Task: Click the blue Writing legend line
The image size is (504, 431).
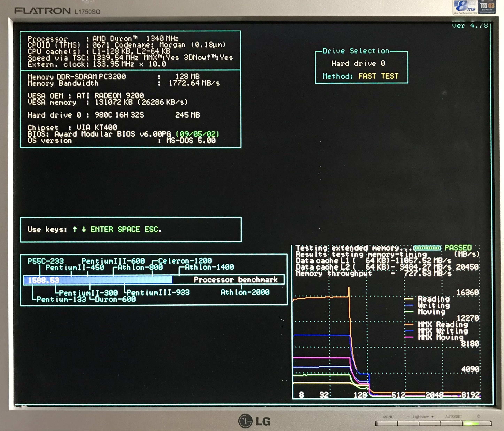Action: click(408, 305)
